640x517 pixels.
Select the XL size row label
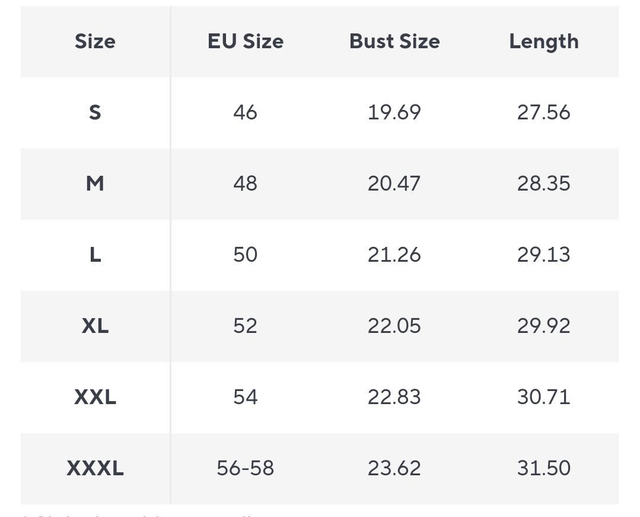click(95, 325)
